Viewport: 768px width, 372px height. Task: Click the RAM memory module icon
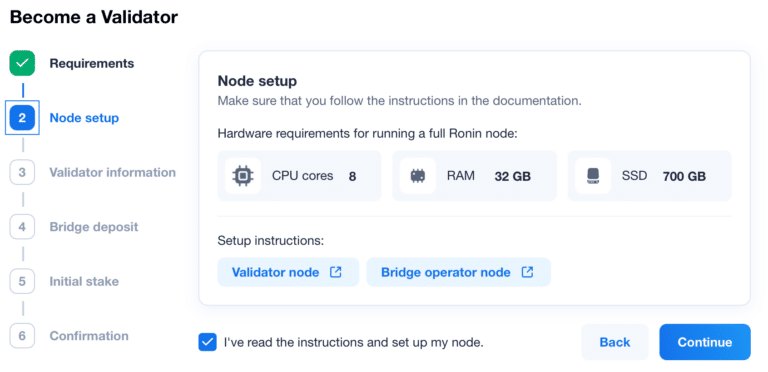coord(418,176)
